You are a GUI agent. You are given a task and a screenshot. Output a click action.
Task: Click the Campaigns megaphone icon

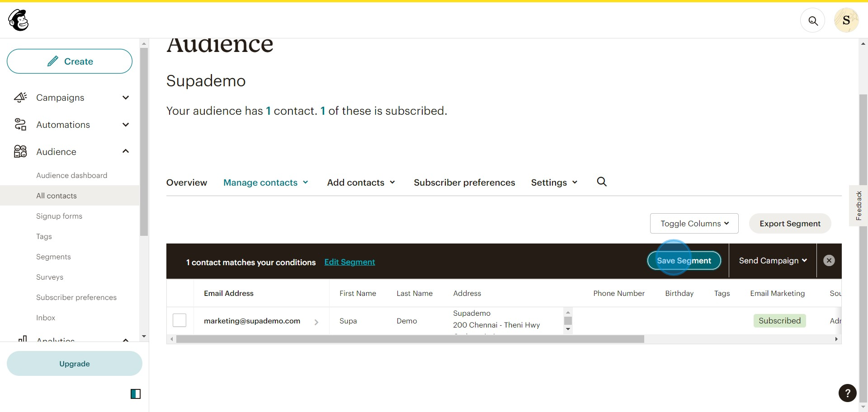coord(20,98)
